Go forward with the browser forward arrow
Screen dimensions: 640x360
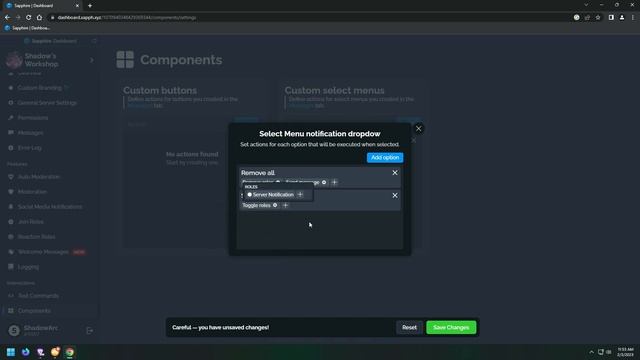(x=18, y=18)
